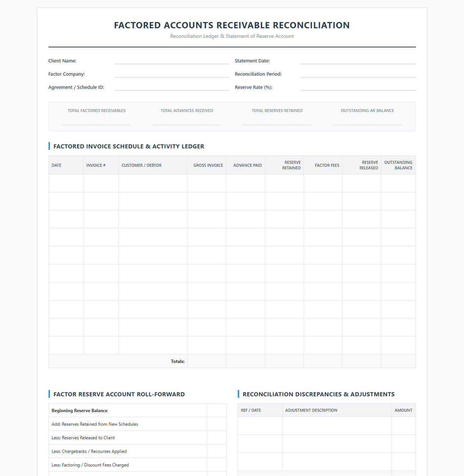Click the Factored Invoice Schedule section heading
This screenshot has height=476, width=464.
tap(129, 146)
